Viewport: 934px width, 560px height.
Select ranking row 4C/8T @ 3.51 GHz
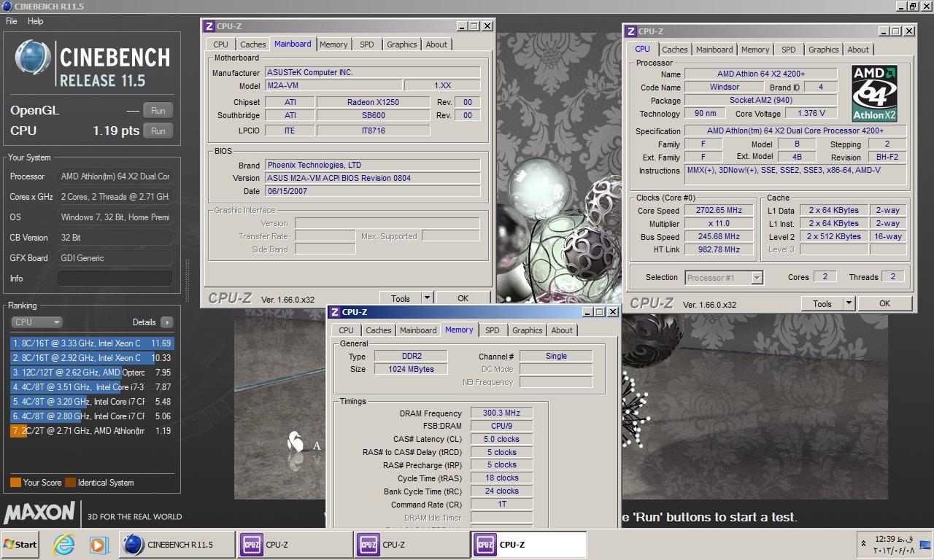click(x=92, y=386)
